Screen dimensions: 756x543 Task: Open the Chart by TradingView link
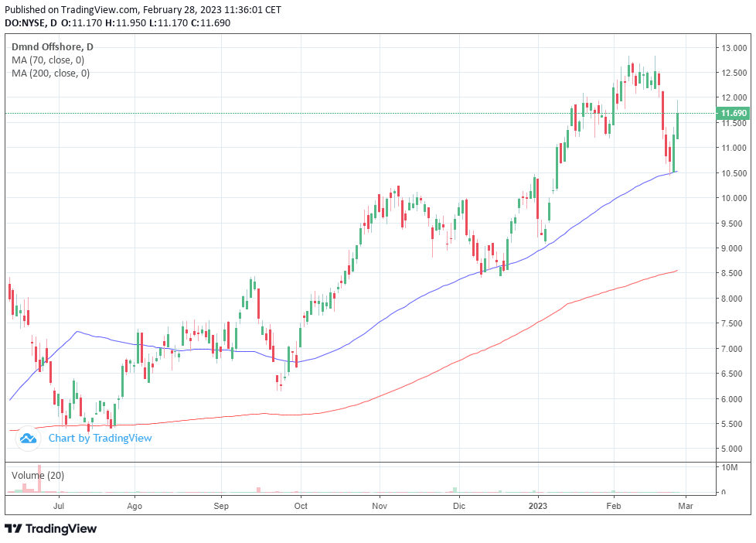click(x=100, y=439)
